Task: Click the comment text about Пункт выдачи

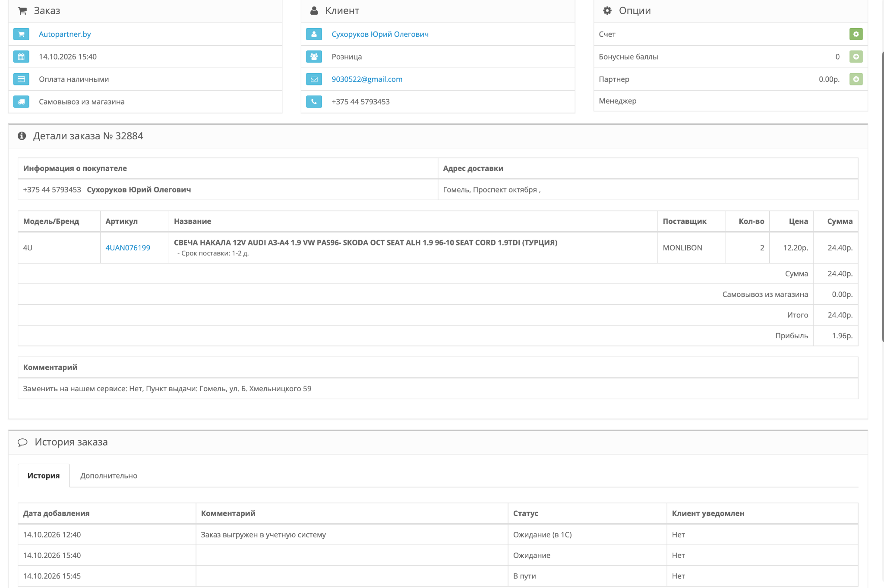Action: point(167,389)
